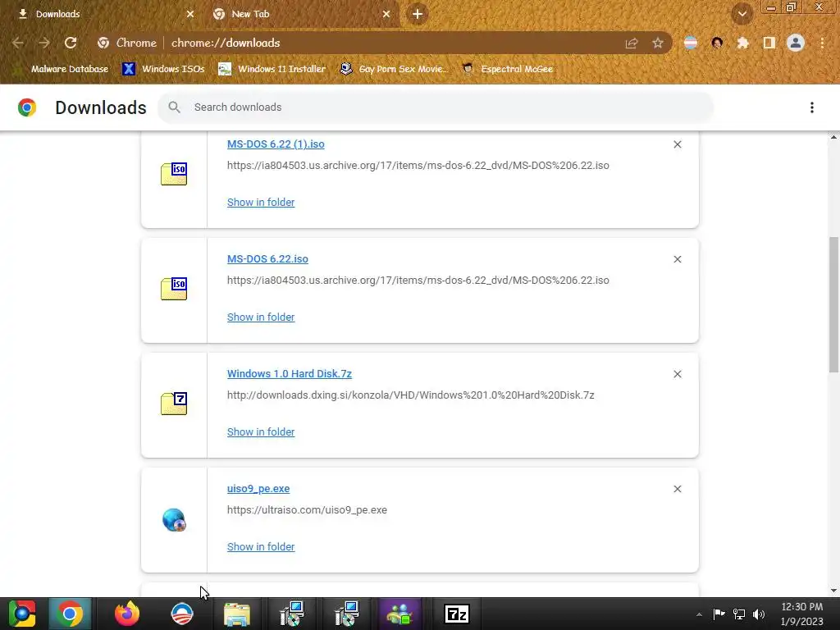
Task: Open the Action Center flag tray icon
Action: (x=719, y=614)
